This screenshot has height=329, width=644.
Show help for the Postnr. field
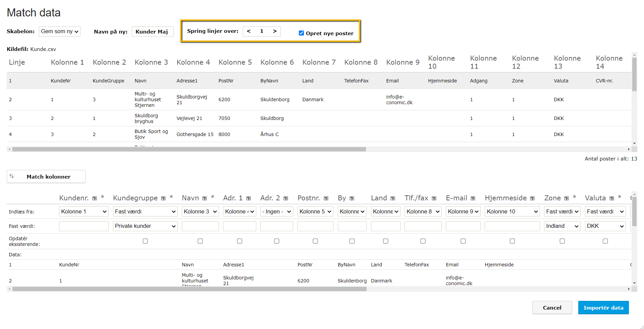coord(326,199)
